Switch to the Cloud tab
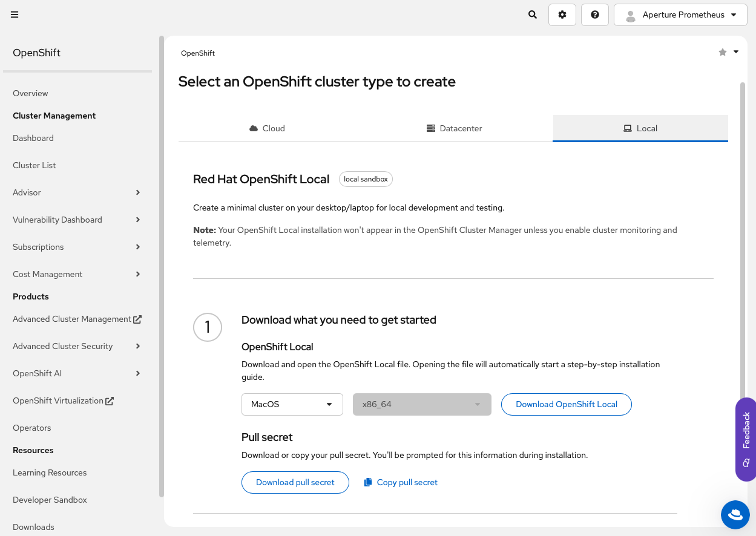756x536 pixels. [267, 128]
